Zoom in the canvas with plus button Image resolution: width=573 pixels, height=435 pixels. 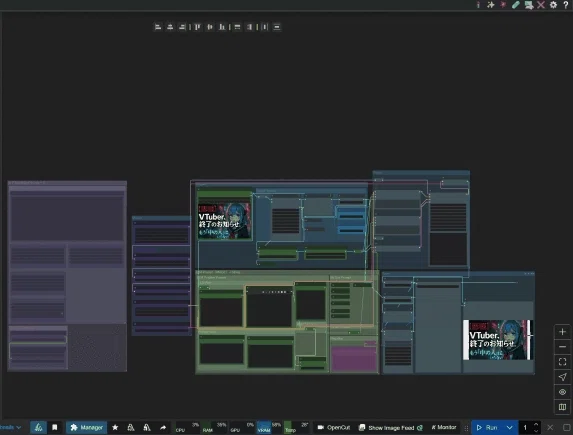(562, 332)
